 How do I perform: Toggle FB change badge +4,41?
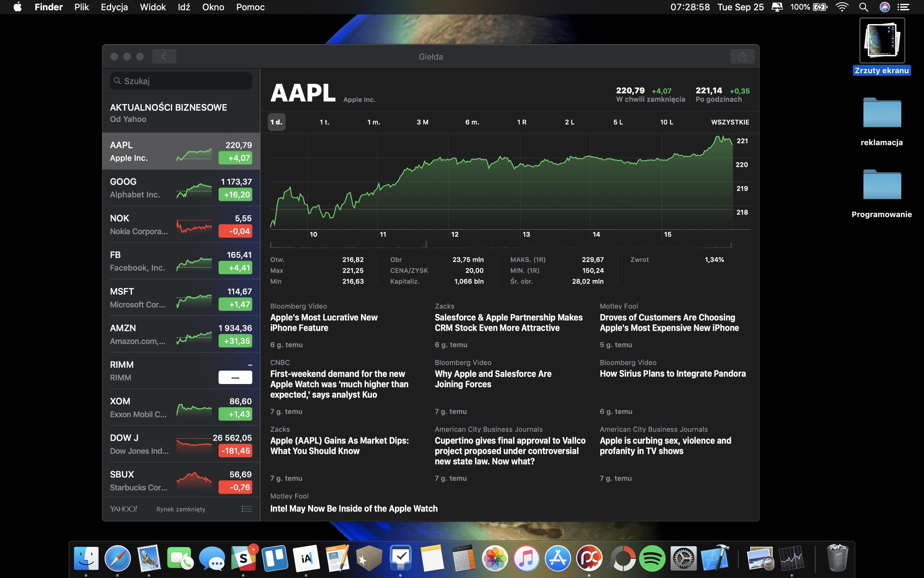coord(235,268)
